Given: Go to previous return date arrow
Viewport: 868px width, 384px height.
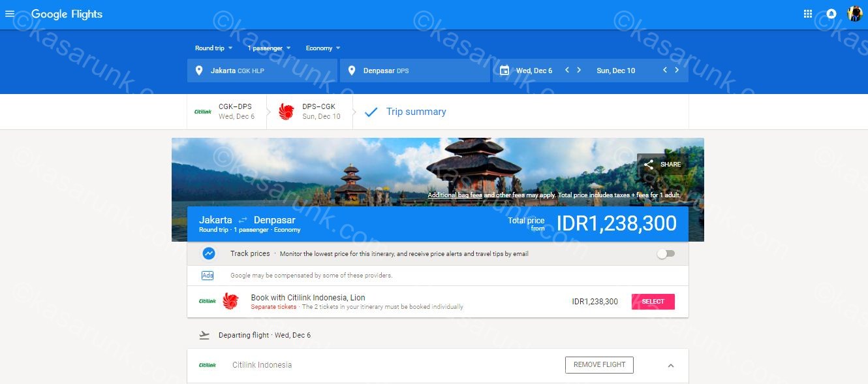Looking at the screenshot, I should 665,70.
